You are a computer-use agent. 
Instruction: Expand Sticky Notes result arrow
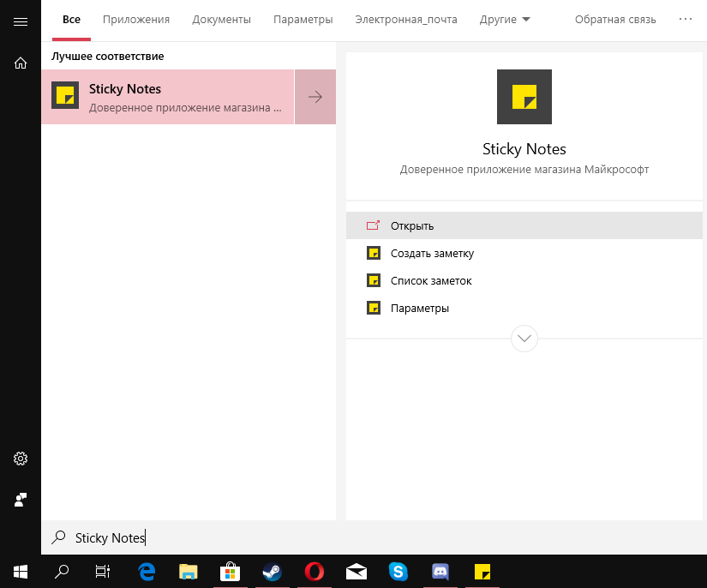(315, 97)
